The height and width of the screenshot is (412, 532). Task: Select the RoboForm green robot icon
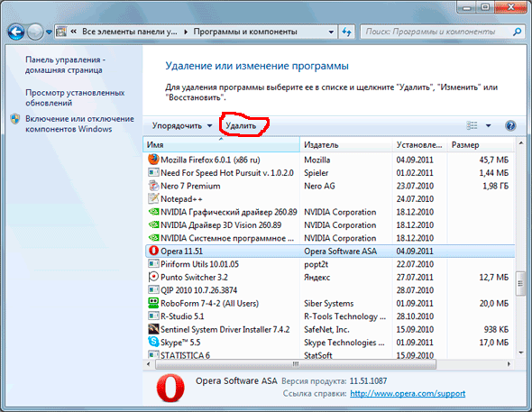click(153, 303)
